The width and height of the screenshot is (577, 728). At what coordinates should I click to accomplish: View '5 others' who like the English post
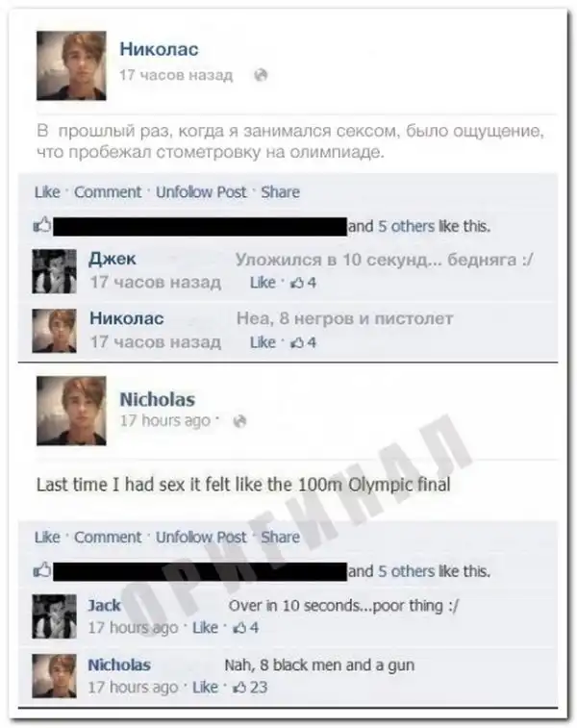click(x=406, y=571)
